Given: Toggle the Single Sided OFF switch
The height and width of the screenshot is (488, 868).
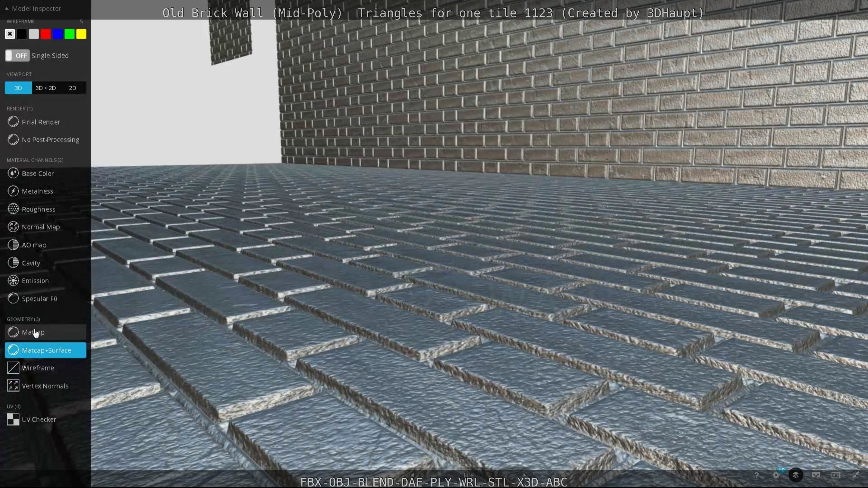Looking at the screenshot, I should click(x=17, y=55).
